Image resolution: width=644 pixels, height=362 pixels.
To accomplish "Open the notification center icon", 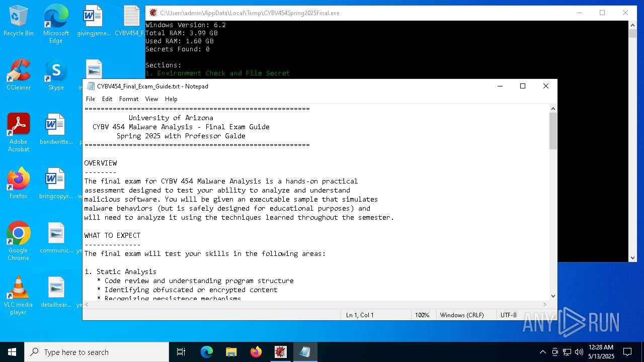I will tap(627, 352).
